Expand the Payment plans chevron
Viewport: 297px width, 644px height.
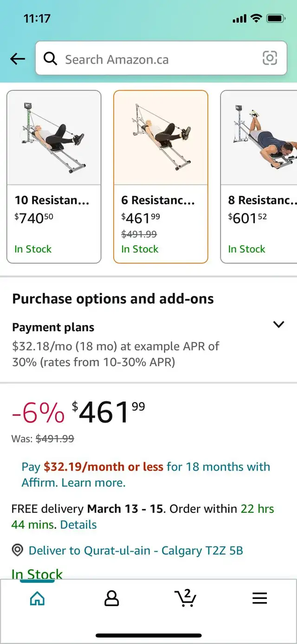coord(278,324)
